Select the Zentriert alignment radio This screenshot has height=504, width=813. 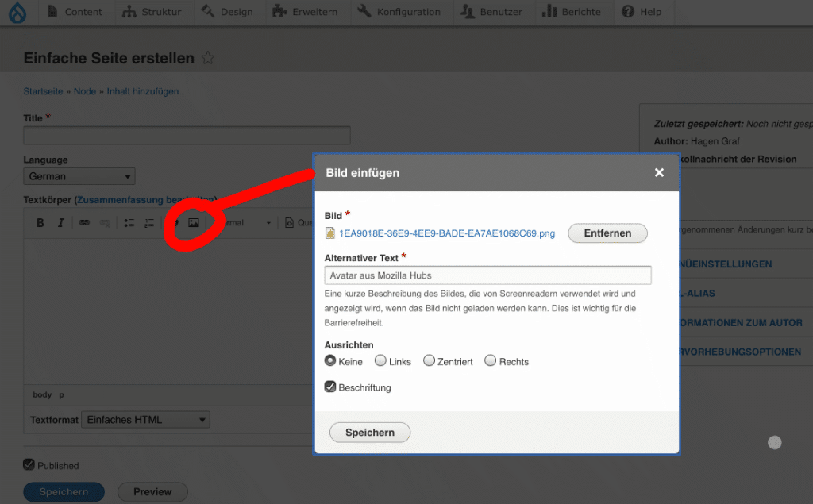[x=429, y=360]
